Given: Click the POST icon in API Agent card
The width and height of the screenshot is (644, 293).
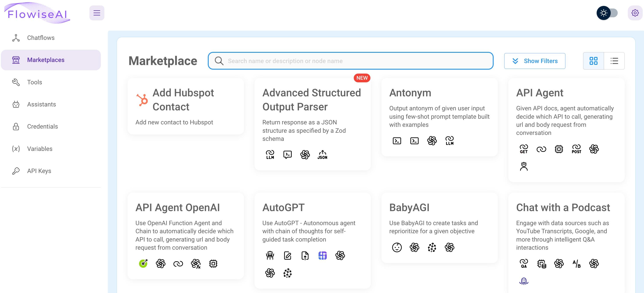Looking at the screenshot, I should coord(576,149).
